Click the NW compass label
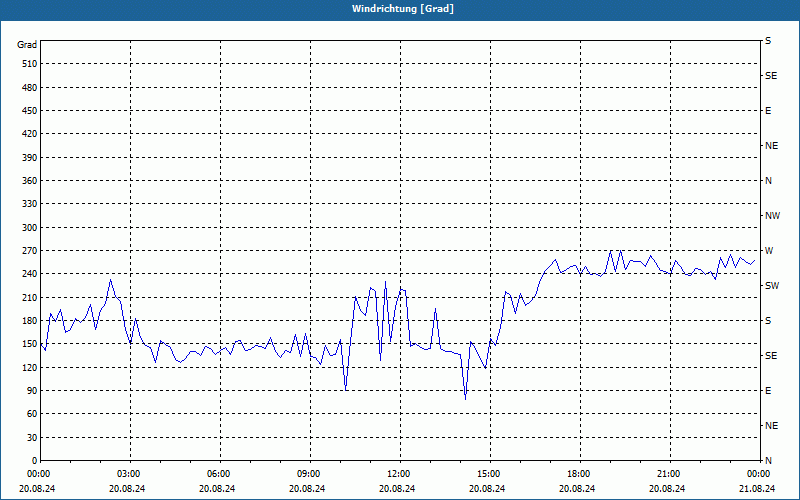The height and width of the screenshot is (500, 800). pyautogui.click(x=772, y=216)
